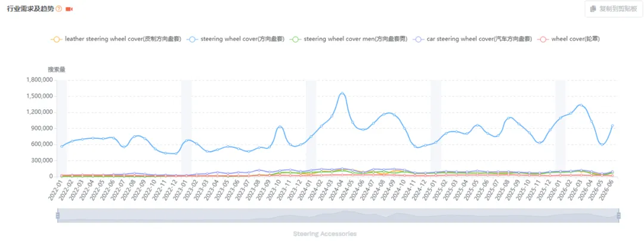Click the yellow legend circle marker
This screenshot has width=644, height=242.
pos(57,39)
